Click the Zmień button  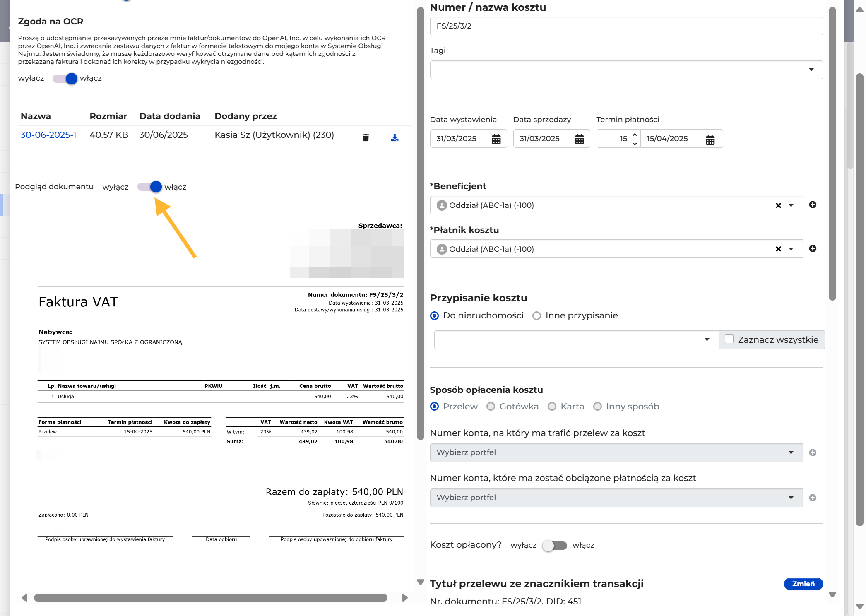coord(803,584)
